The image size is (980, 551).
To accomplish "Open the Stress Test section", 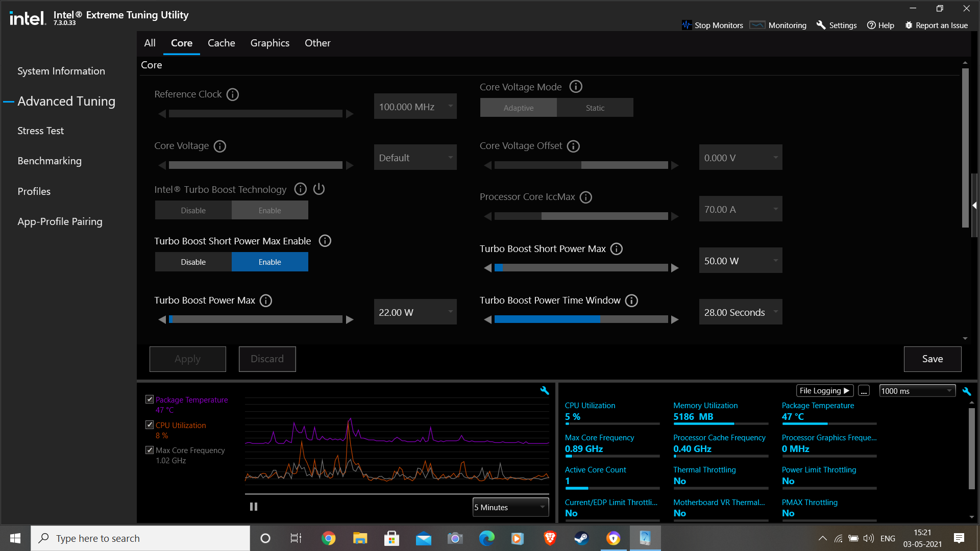I will 40,131.
